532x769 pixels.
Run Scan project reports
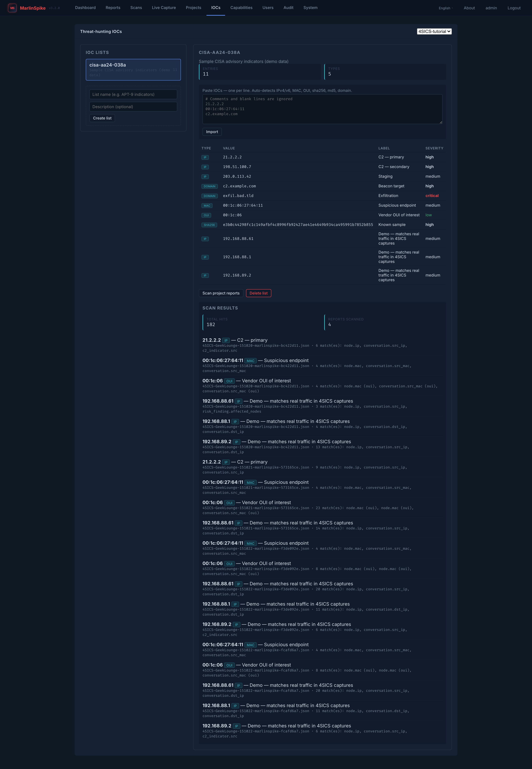pyautogui.click(x=221, y=293)
